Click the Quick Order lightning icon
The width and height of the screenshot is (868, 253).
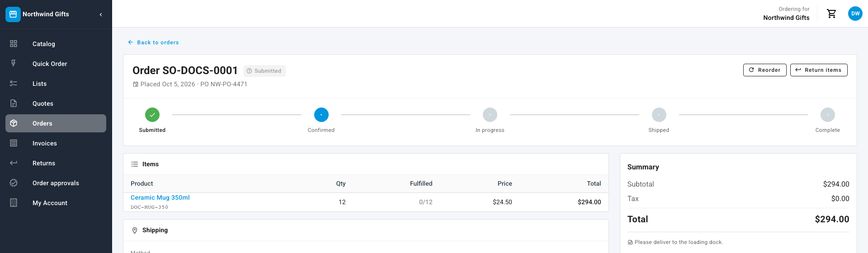tap(14, 64)
